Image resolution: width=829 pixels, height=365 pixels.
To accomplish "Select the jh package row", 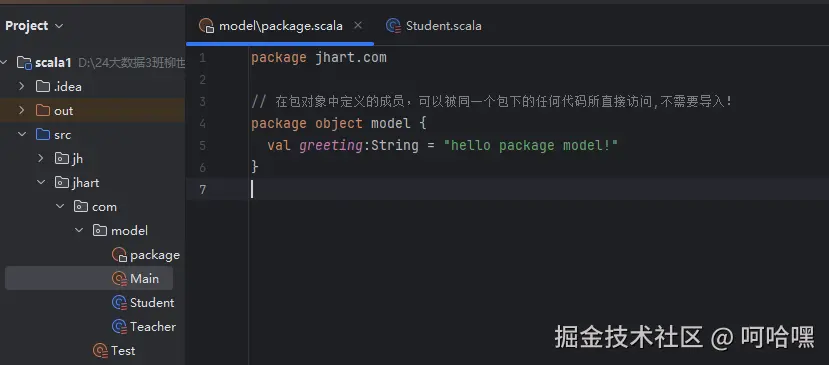I will tap(93, 158).
